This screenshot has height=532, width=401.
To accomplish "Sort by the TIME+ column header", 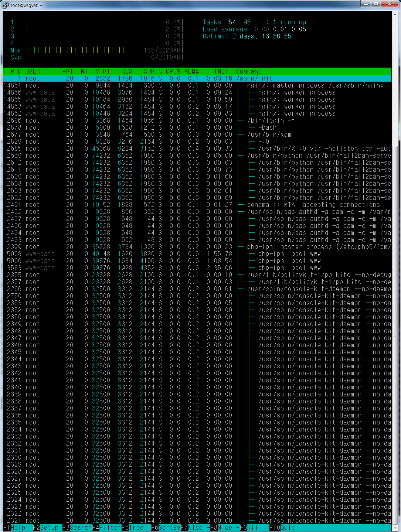I will click(x=219, y=71).
